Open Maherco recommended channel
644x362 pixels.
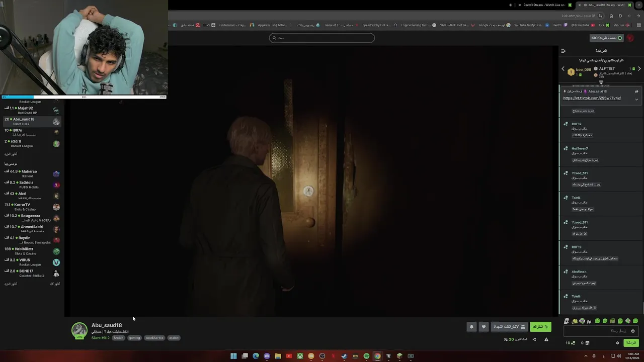[x=32, y=173]
